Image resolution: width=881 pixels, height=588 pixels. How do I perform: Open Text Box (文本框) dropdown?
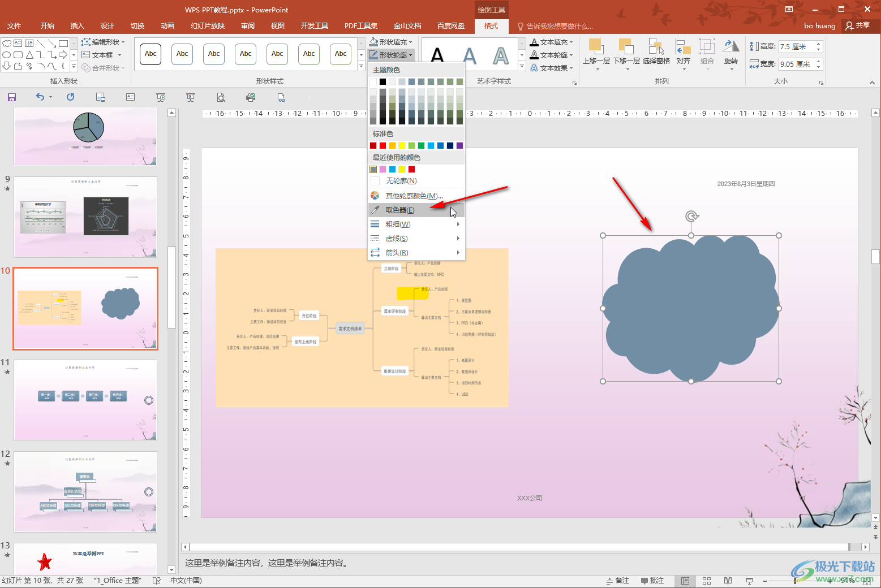pos(102,55)
